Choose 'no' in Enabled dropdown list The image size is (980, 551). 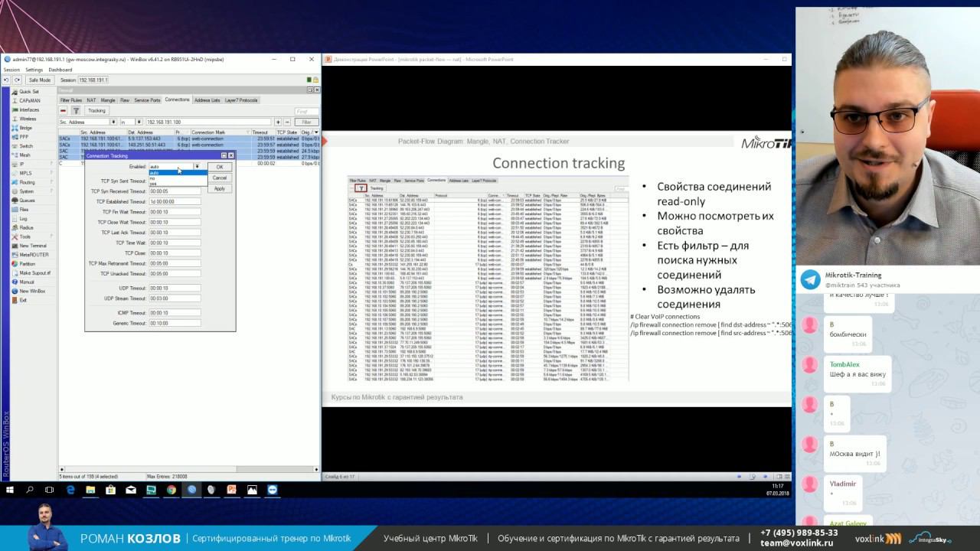click(178, 178)
